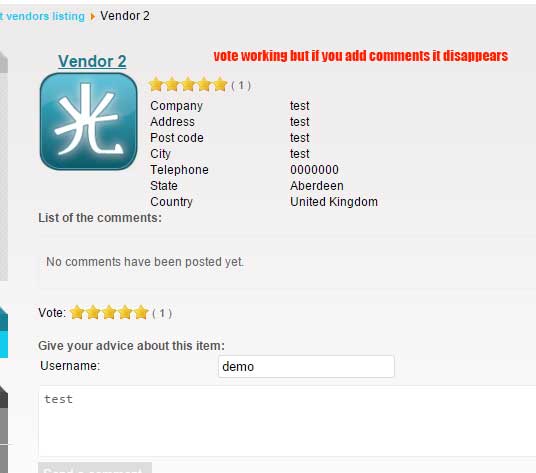Click the Vendor 2 logo image
This screenshot has width=536, height=473.
[x=89, y=121]
